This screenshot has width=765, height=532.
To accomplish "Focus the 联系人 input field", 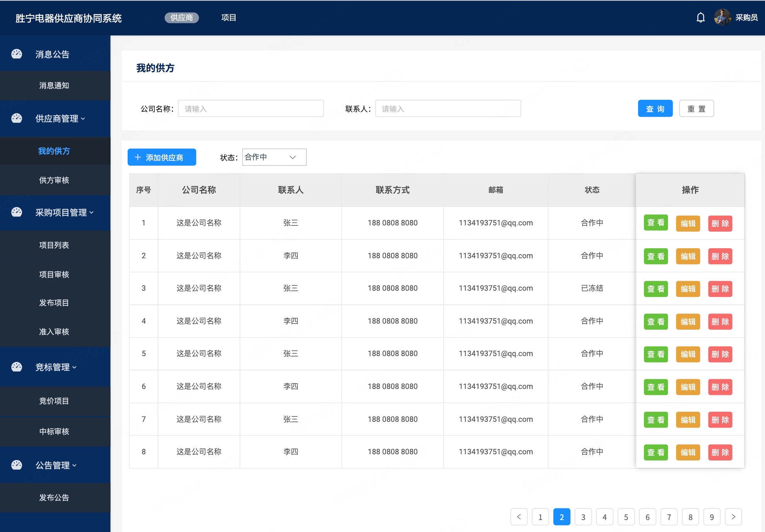I will 448,109.
